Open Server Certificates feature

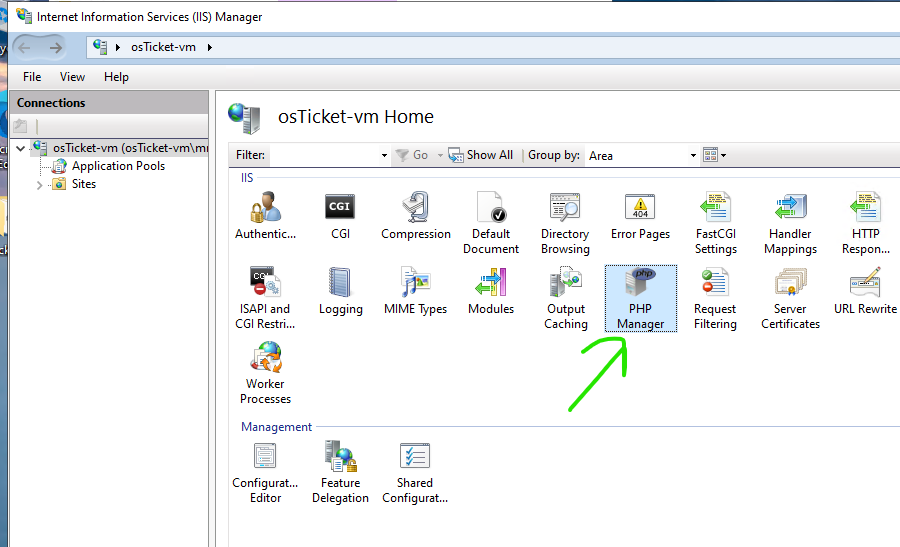pyautogui.click(x=790, y=298)
